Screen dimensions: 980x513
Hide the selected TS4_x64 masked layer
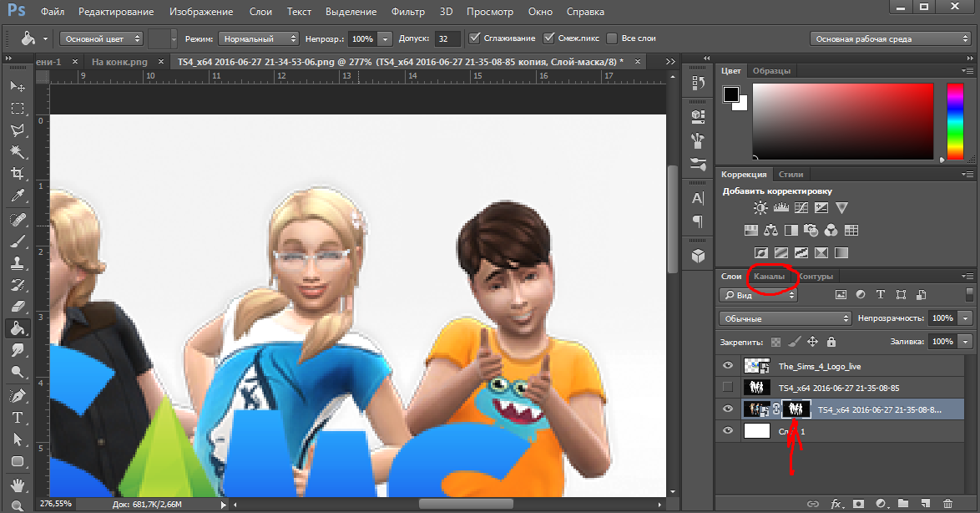(728, 409)
